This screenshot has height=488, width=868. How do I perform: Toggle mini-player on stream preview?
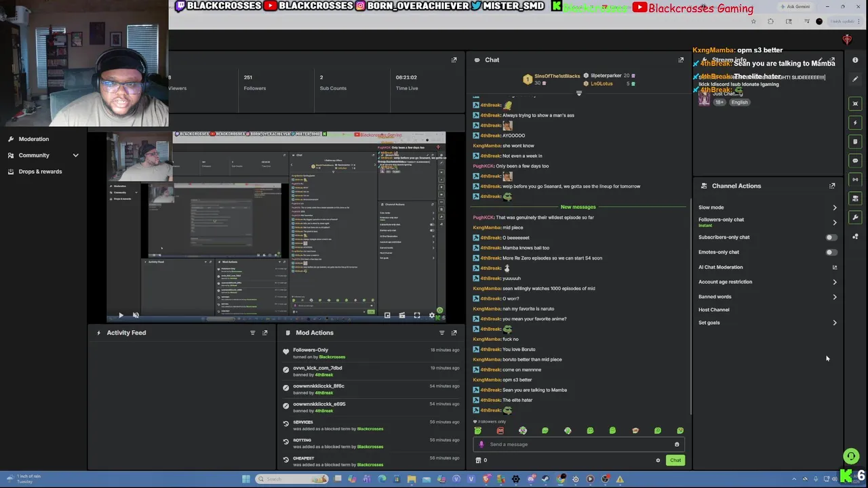click(x=387, y=315)
